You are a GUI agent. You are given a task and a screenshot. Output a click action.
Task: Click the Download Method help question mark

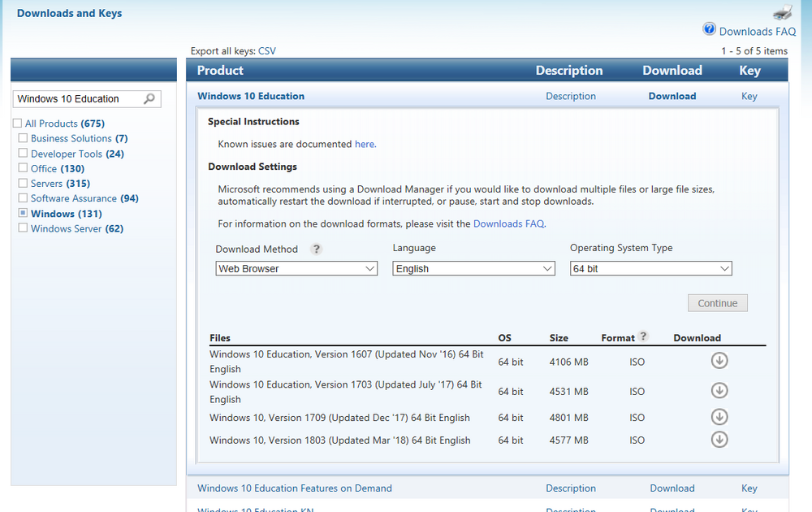point(316,249)
